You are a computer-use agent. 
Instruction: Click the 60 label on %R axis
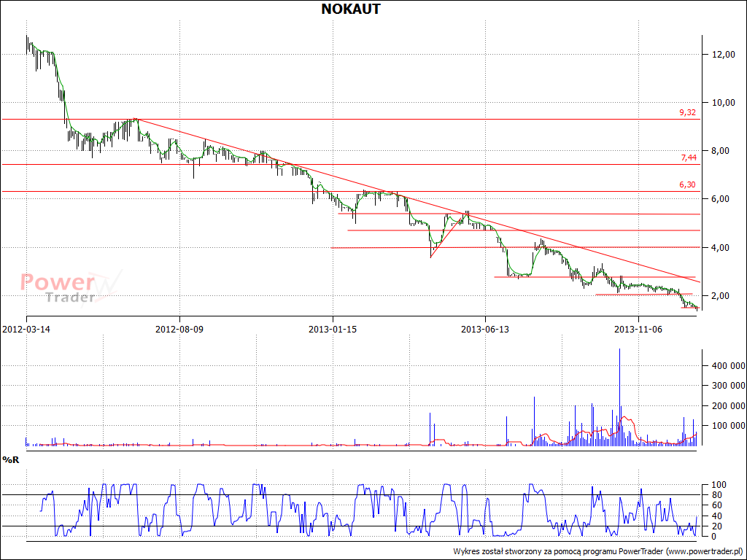[716, 505]
